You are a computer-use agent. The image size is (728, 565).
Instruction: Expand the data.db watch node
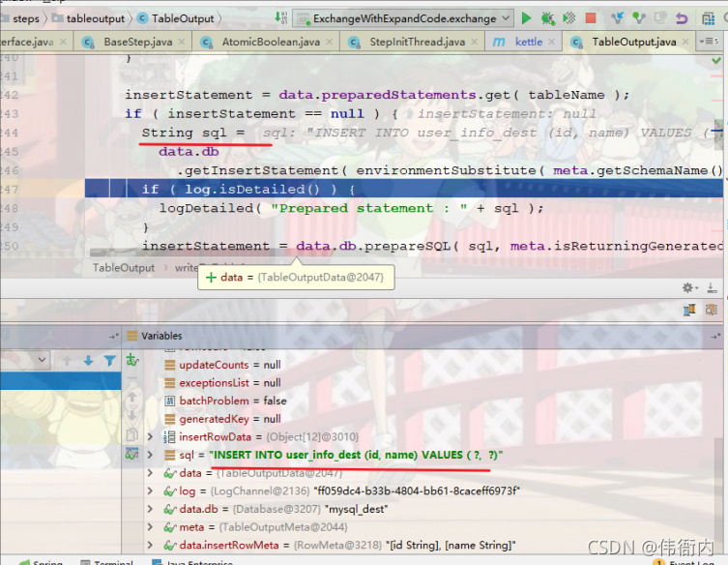pos(150,509)
